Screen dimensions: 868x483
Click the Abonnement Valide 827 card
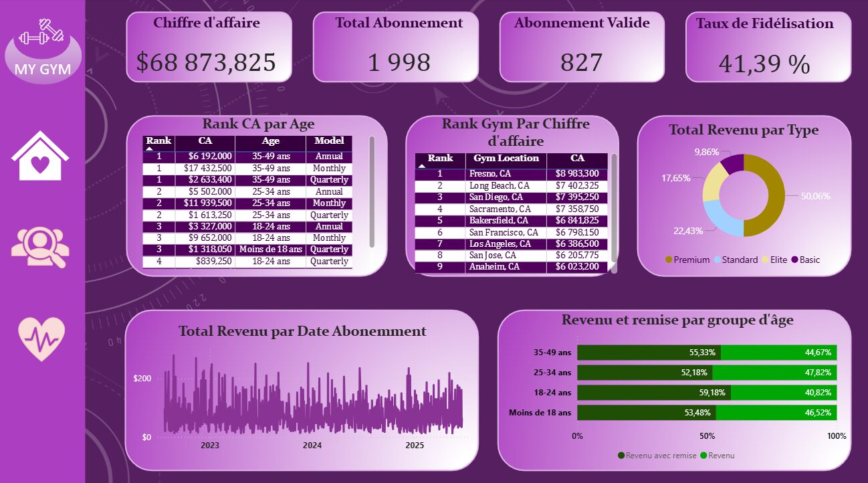(x=582, y=47)
